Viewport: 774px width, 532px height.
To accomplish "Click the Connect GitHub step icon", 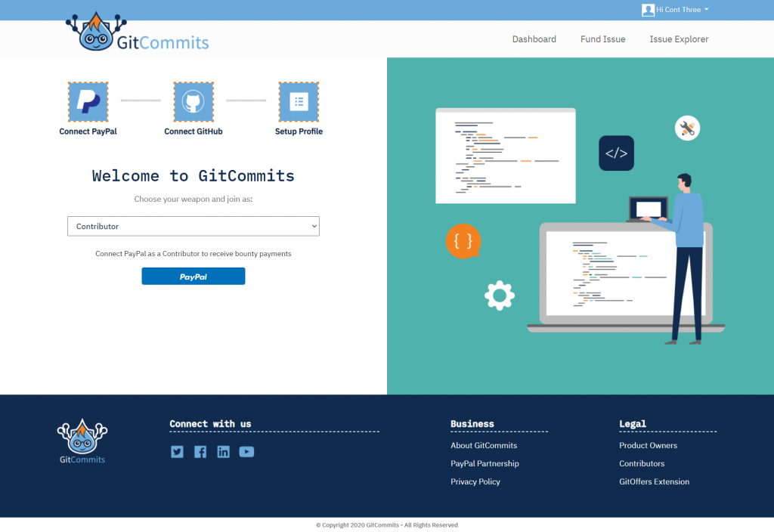I will (193, 102).
